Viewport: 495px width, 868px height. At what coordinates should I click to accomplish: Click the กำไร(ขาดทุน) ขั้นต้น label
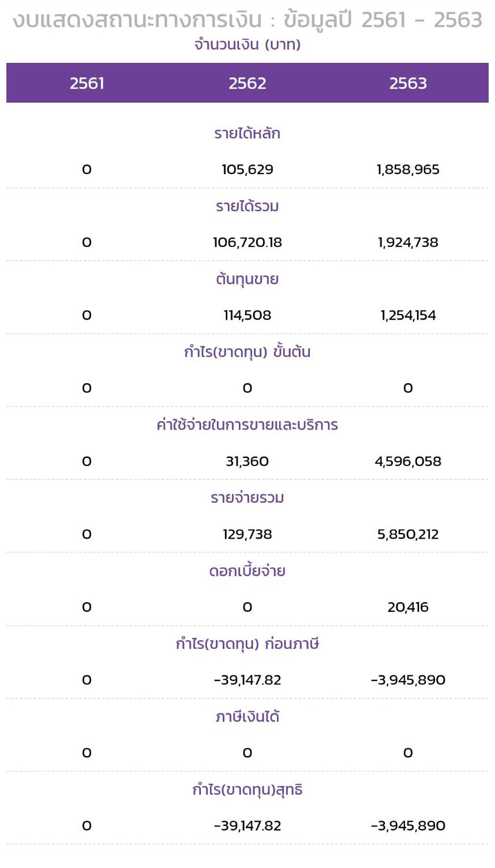[x=247, y=352]
